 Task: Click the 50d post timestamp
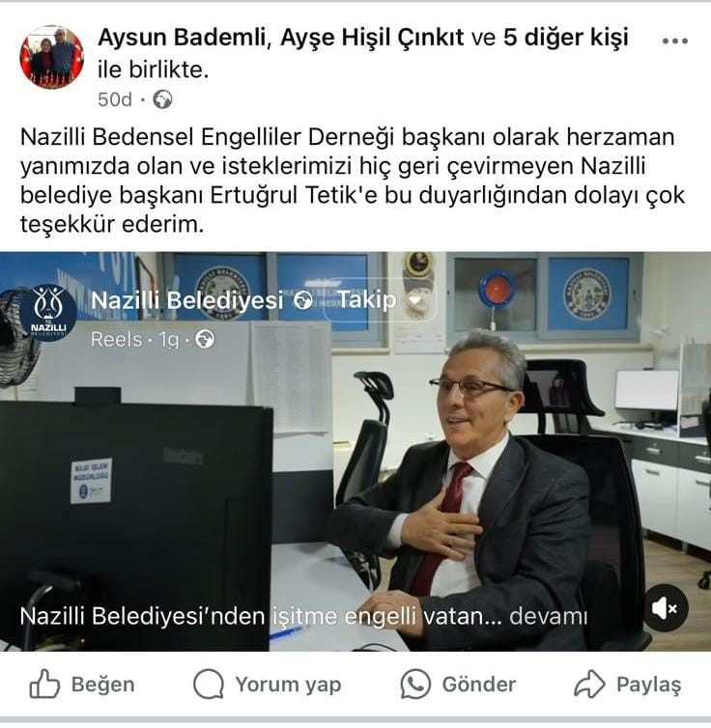point(115,99)
